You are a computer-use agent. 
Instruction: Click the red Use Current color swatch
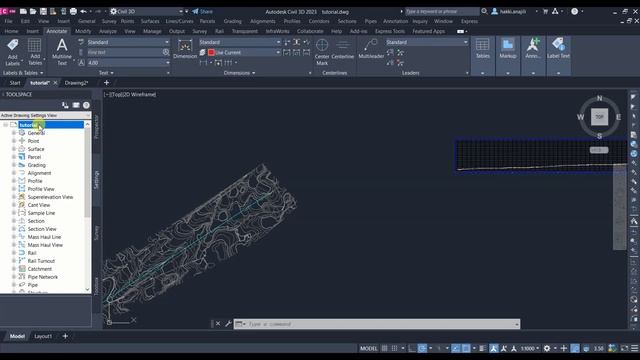[x=211, y=52]
